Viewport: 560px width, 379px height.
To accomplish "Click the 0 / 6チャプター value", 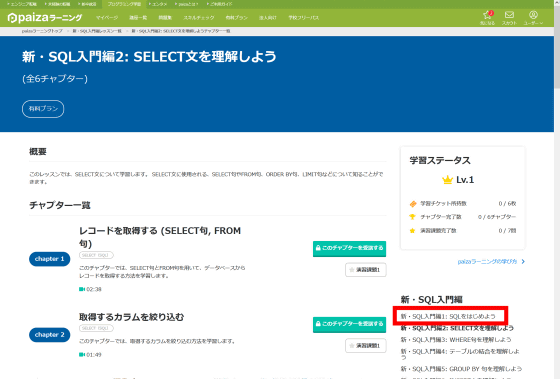I will 497,217.
